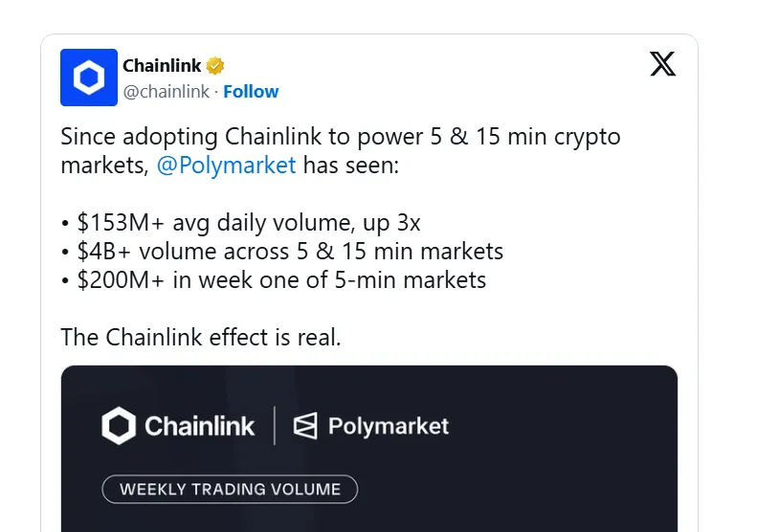The width and height of the screenshot is (779, 532).
Task: Open the X logo in the tweet corner
Action: pyautogui.click(x=662, y=64)
